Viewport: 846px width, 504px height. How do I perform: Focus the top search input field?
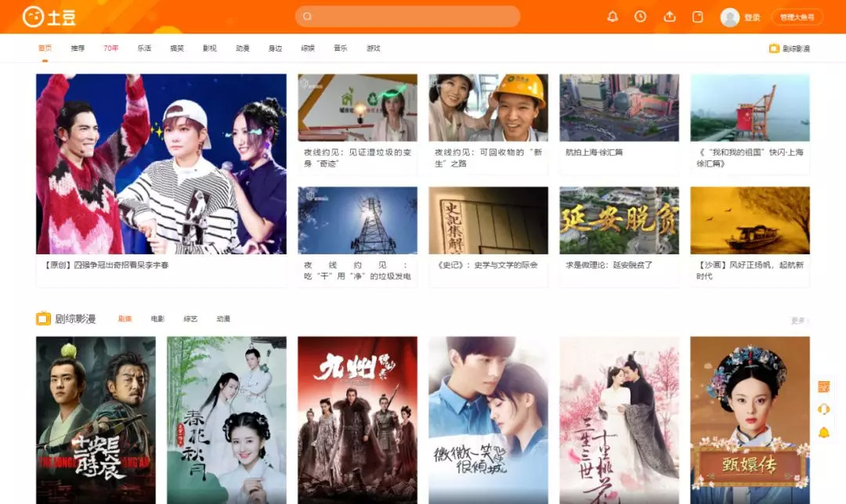point(408,16)
